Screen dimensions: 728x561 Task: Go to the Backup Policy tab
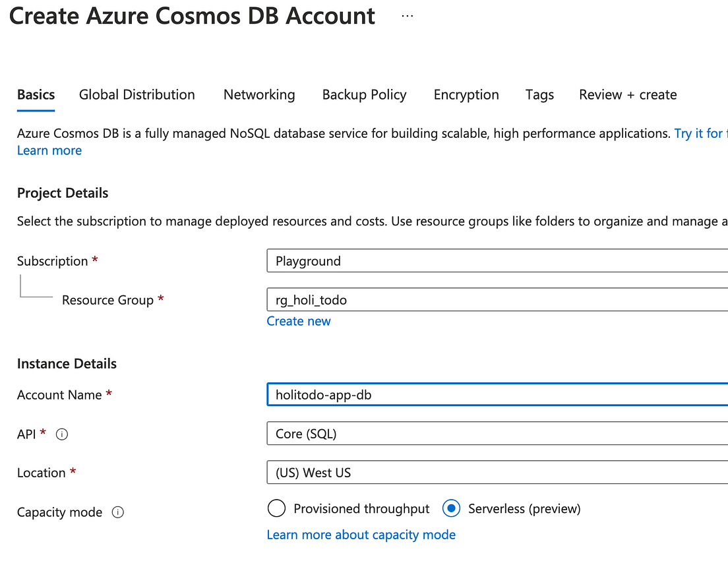[x=364, y=95]
